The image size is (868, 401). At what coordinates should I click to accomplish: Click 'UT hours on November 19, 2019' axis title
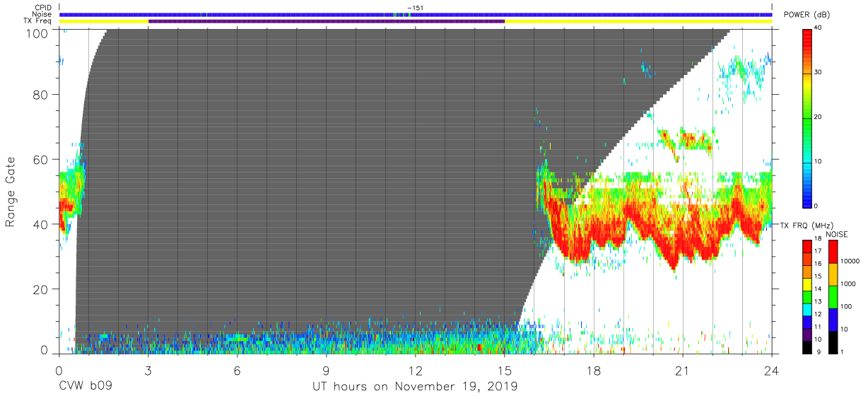click(416, 387)
